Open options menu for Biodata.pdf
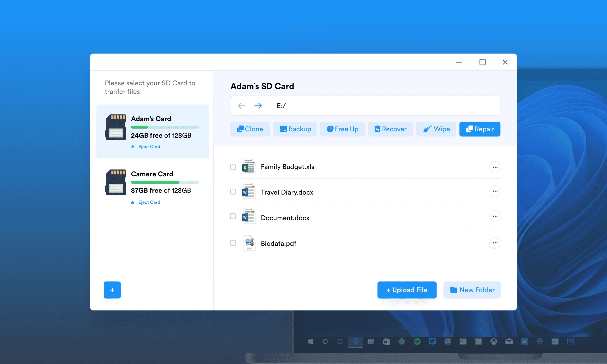Image resolution: width=607 pixels, height=364 pixels. click(495, 243)
